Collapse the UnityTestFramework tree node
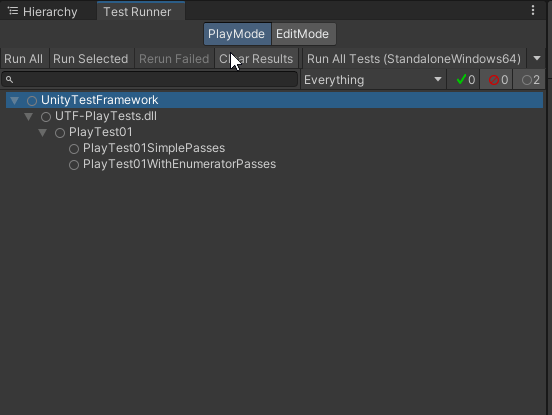 (x=14, y=101)
